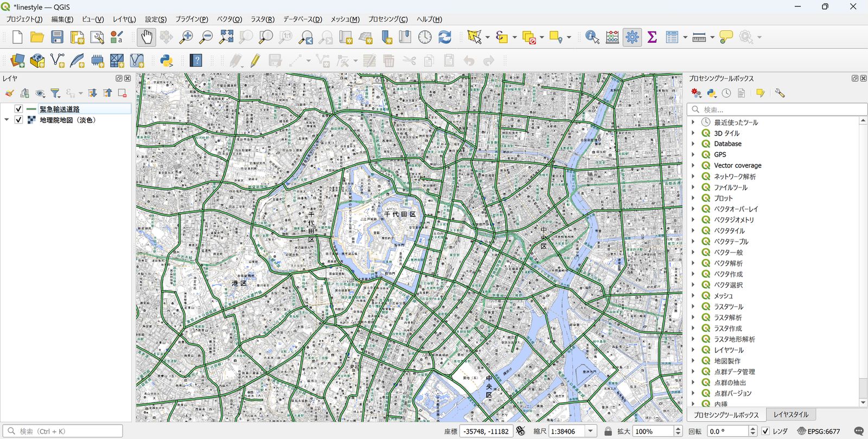This screenshot has width=868, height=439.
Task: Open temporal controller clock icon
Action: [x=425, y=37]
